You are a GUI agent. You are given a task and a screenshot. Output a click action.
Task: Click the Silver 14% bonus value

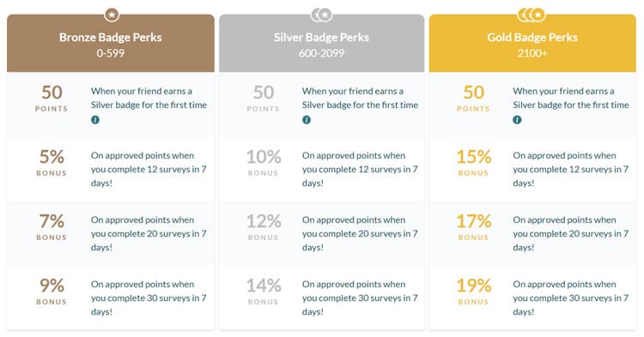tap(264, 286)
